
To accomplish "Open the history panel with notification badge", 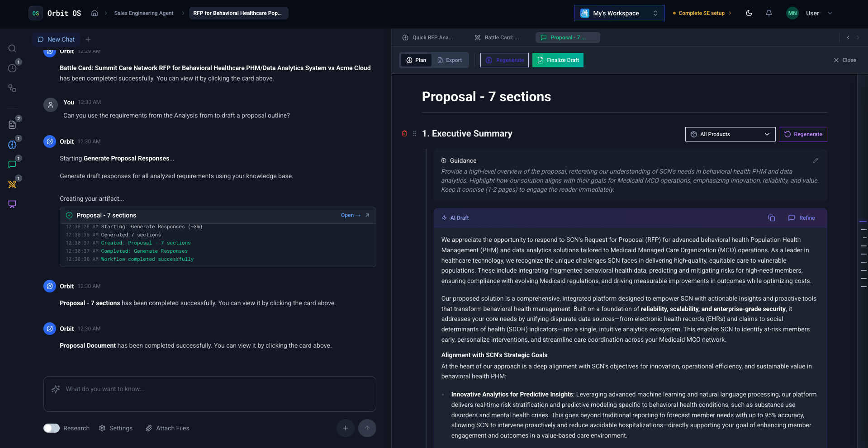I will click(x=12, y=68).
